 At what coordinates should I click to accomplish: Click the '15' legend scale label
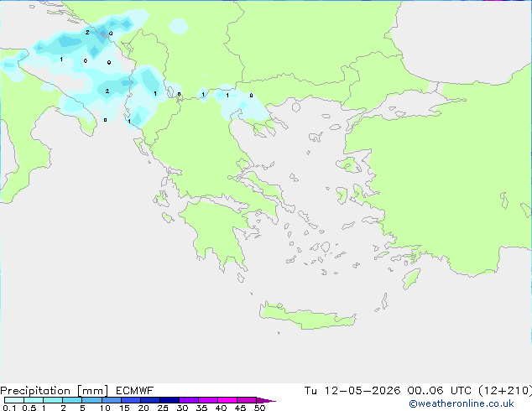tap(124, 408)
